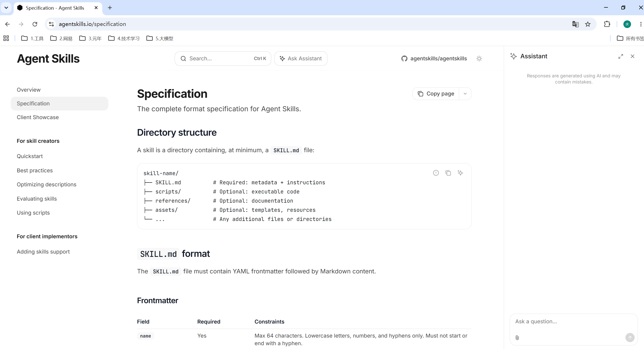
Task: Open the Optimizing descriptions page
Action: [47, 185]
